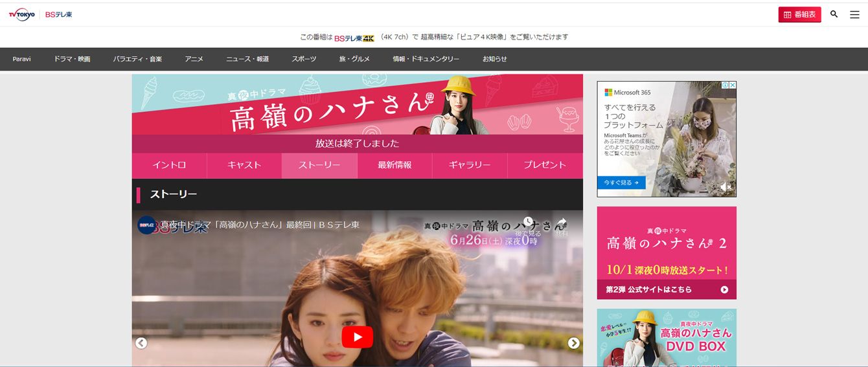
Task: Click the BSテレ東 channel avatar in video
Action: [146, 225]
